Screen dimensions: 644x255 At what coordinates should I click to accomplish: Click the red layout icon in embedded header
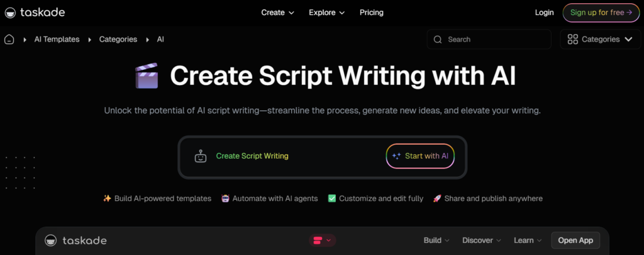(x=318, y=241)
